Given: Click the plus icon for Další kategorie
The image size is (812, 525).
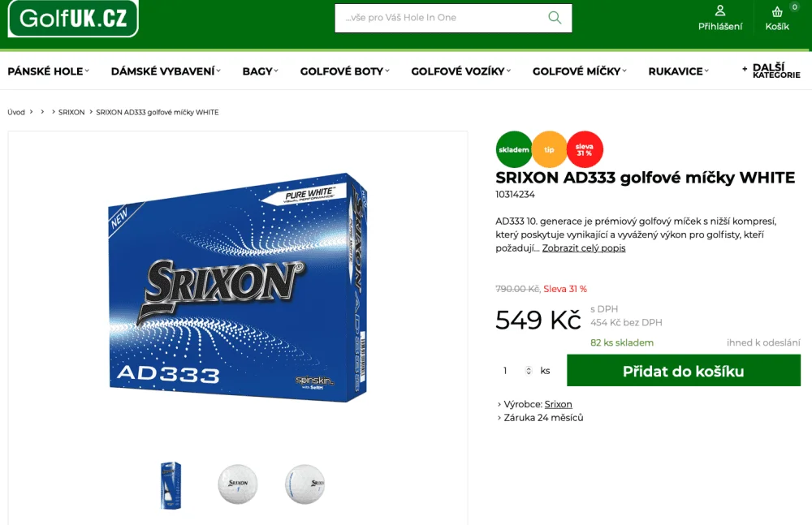Looking at the screenshot, I should click(x=745, y=68).
